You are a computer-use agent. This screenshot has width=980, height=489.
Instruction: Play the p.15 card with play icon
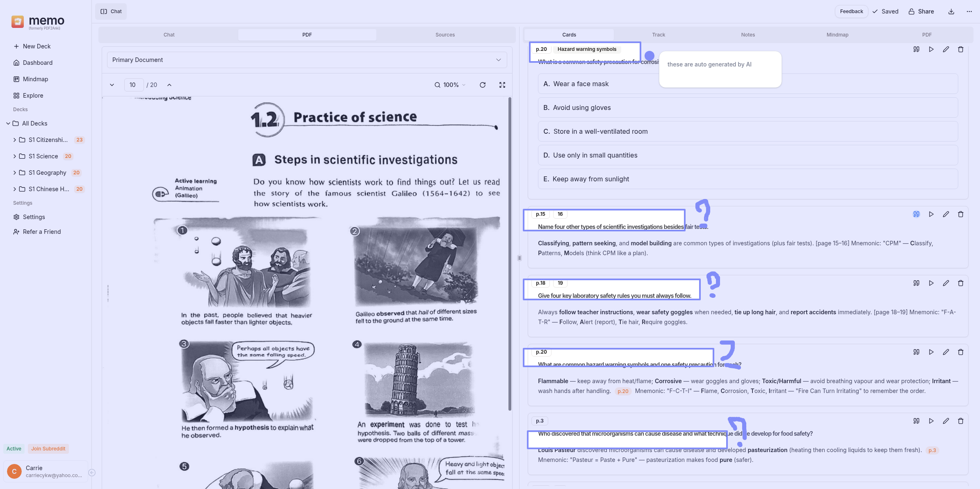click(x=931, y=214)
